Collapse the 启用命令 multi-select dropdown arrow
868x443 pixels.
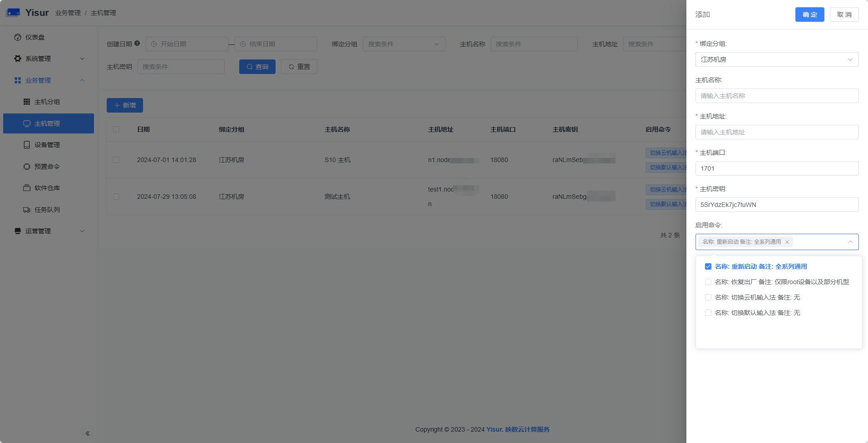click(x=850, y=242)
